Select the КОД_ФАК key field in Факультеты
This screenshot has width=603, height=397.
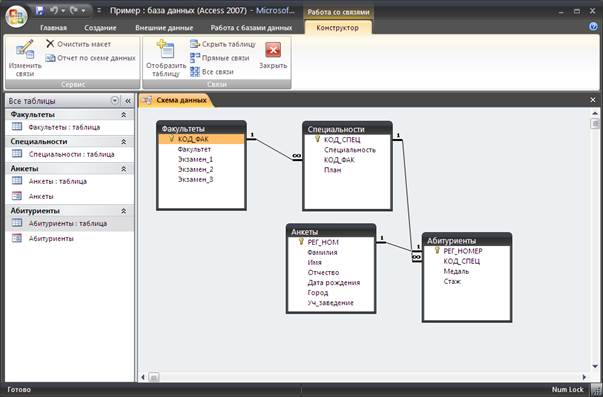(202, 139)
